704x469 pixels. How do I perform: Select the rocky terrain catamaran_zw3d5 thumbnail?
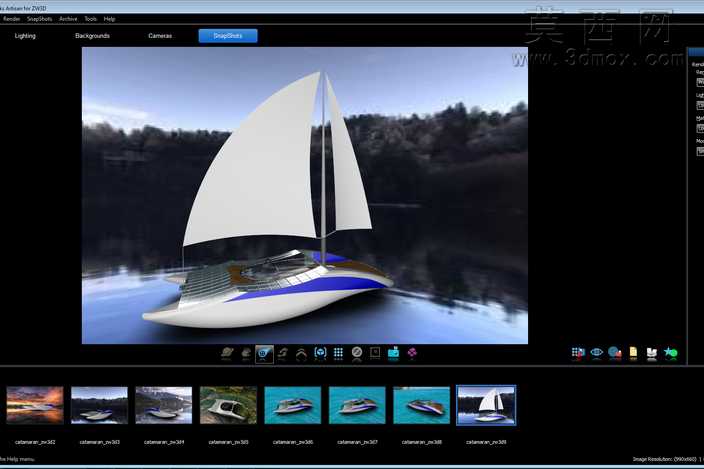pyautogui.click(x=228, y=405)
